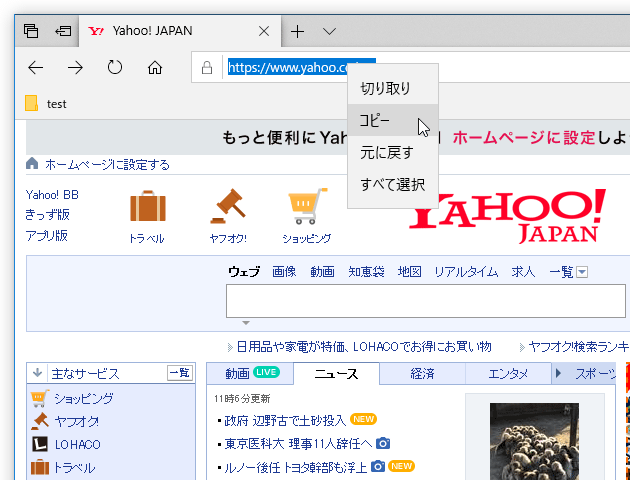Click the highlighted URL in address bar
Viewport: 630px width, 480px height.
click(x=288, y=67)
